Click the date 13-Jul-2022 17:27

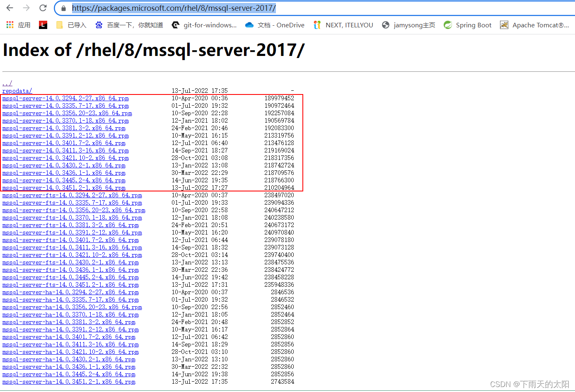click(200, 188)
